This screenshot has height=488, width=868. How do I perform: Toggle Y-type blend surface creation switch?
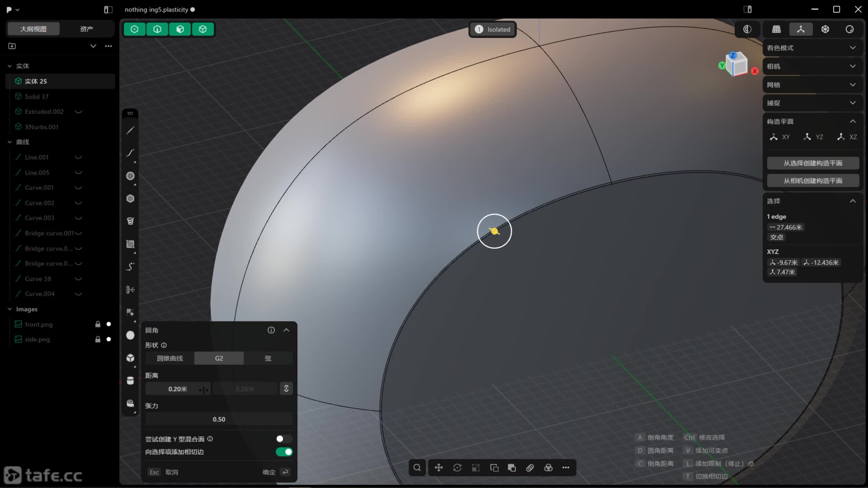pyautogui.click(x=284, y=439)
